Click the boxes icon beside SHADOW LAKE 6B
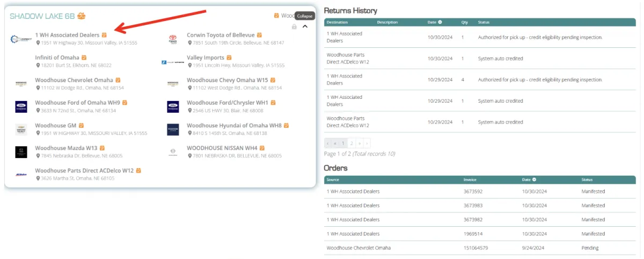 pyautogui.click(x=81, y=16)
